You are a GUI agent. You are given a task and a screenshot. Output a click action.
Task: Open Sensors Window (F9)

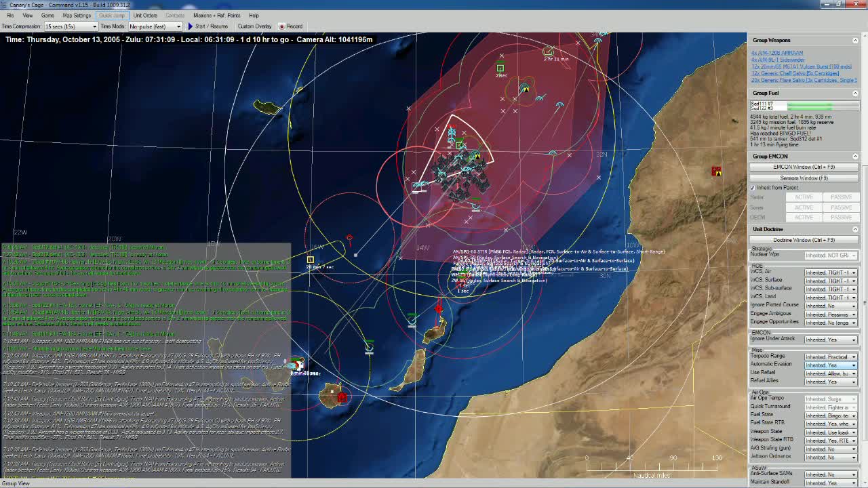[804, 178]
